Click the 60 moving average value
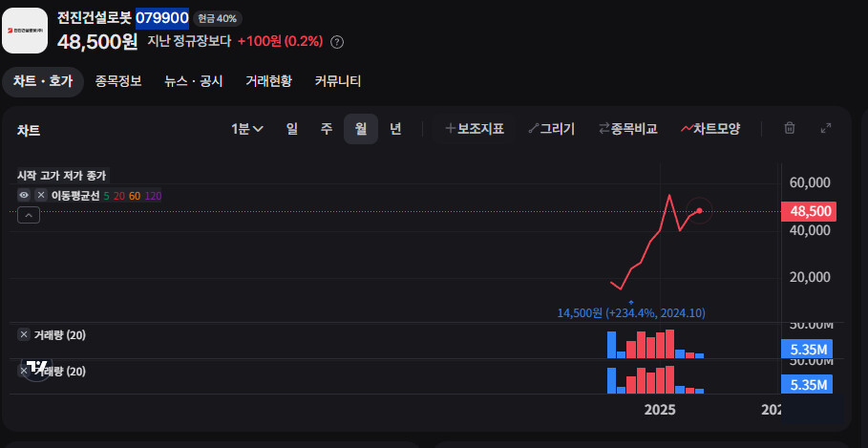This screenshot has height=448, width=868. point(135,196)
